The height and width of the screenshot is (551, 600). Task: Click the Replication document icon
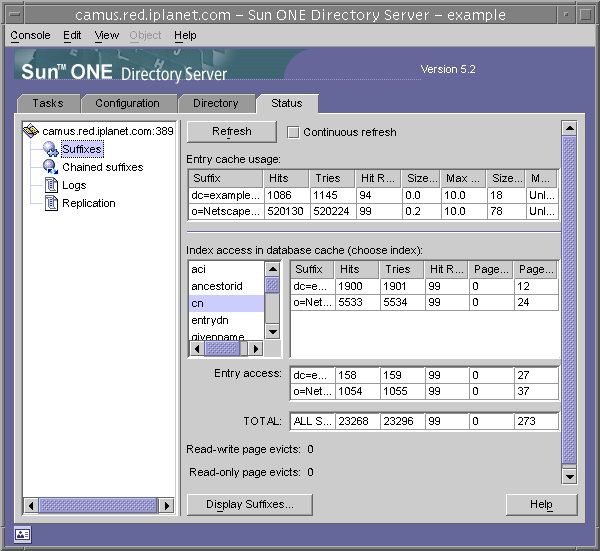coord(51,203)
